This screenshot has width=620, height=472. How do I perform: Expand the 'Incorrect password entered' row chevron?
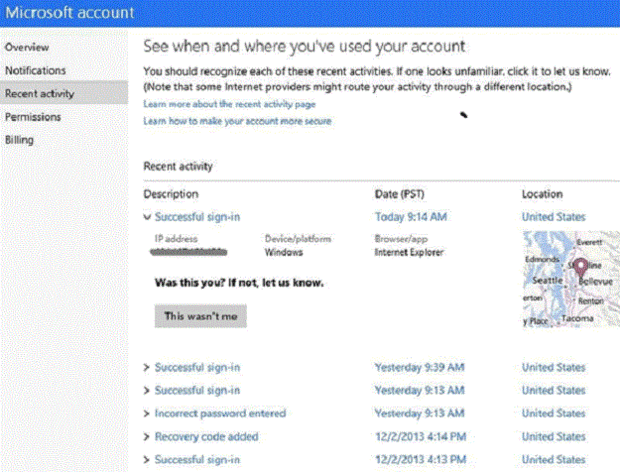[147, 413]
